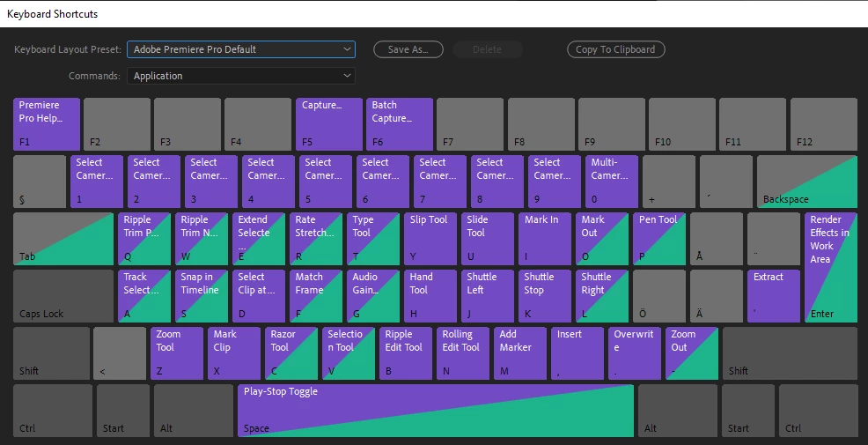Click the Space key Play-Stop Toggle

[436, 411]
